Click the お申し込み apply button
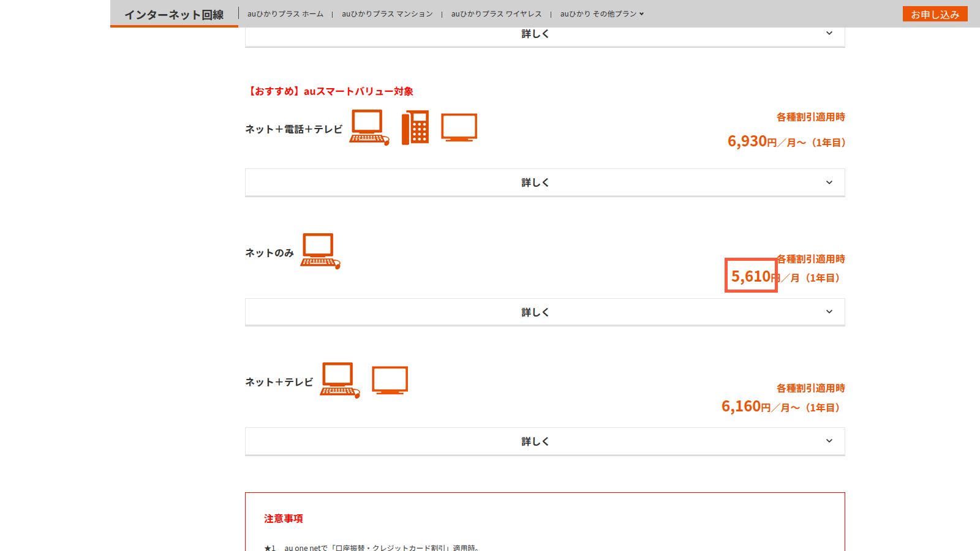Screen dimensions: 980x551 tap(935, 14)
